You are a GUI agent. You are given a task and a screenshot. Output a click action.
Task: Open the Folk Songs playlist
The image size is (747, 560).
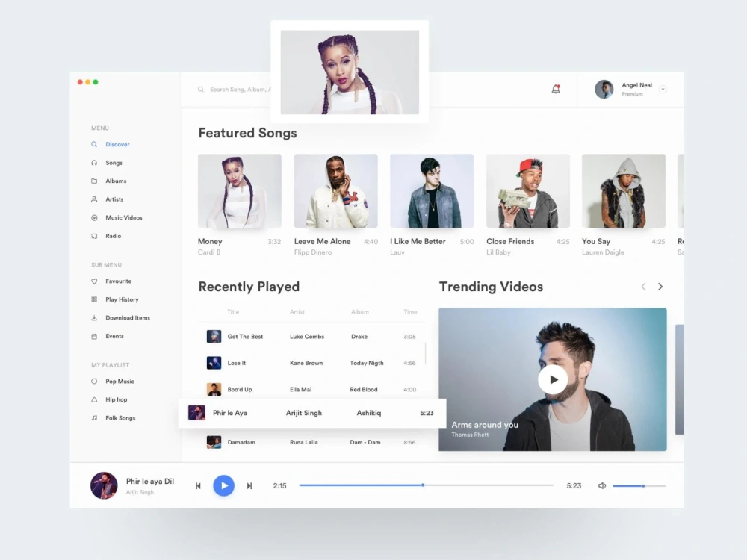pyautogui.click(x=120, y=418)
